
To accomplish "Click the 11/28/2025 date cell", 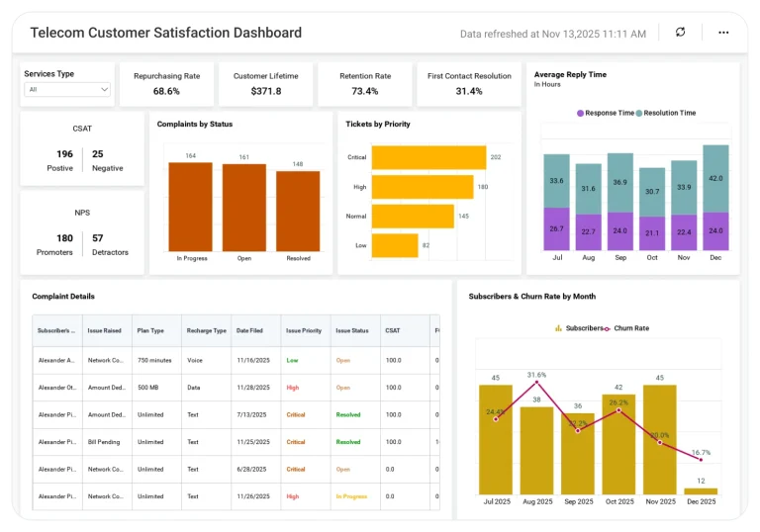I will point(256,388).
